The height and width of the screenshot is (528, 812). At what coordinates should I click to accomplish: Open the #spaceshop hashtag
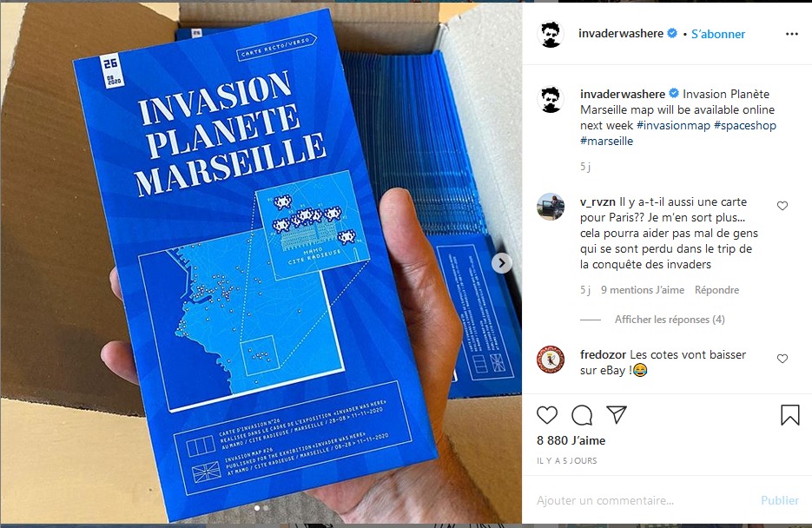(x=744, y=125)
